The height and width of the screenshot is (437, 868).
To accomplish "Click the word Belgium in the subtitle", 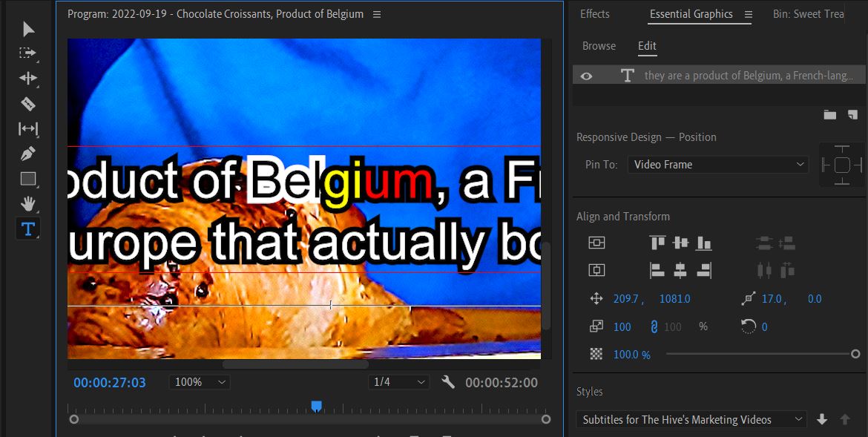I will (339, 182).
